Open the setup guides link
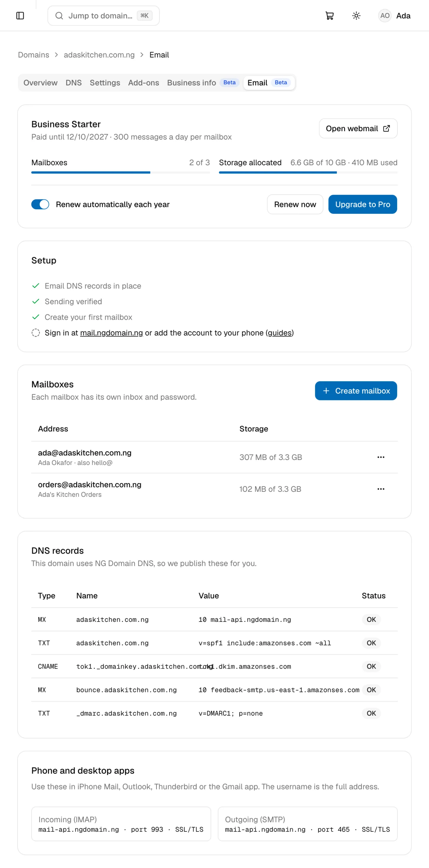The image size is (429, 868). tap(279, 332)
